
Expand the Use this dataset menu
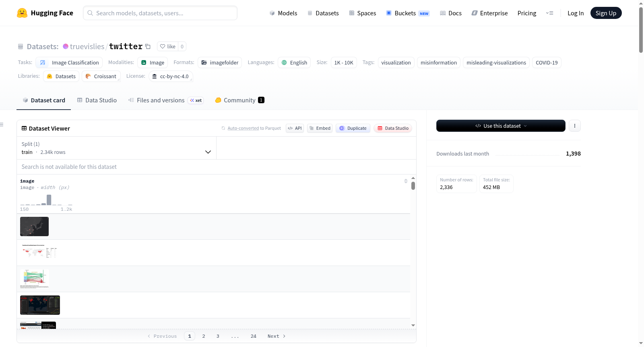(501, 126)
